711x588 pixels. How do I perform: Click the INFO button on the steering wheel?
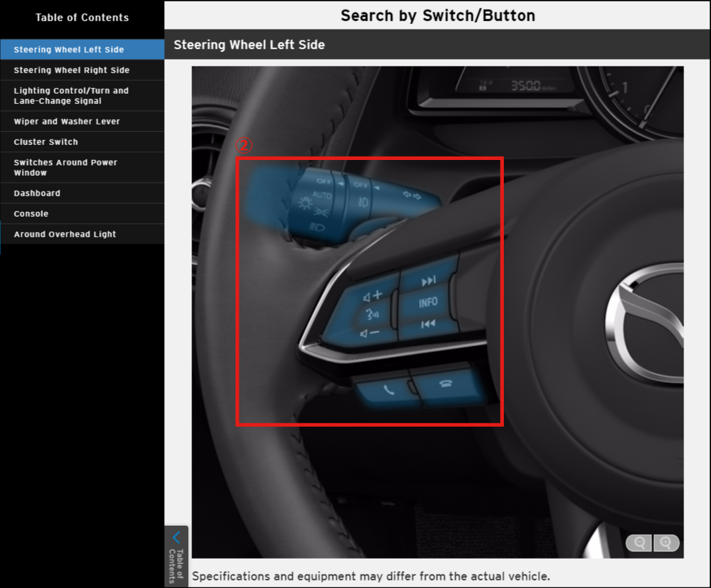(428, 302)
